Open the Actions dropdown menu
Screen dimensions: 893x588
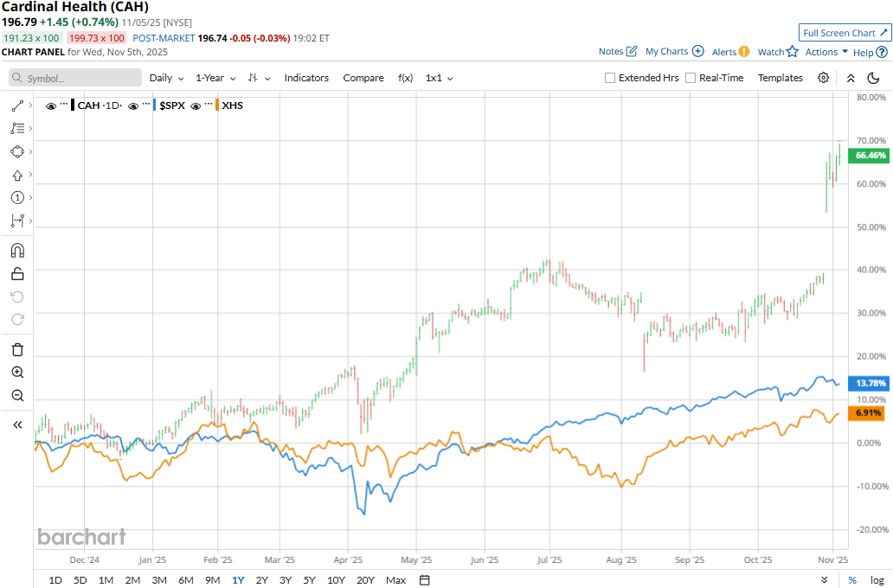826,52
